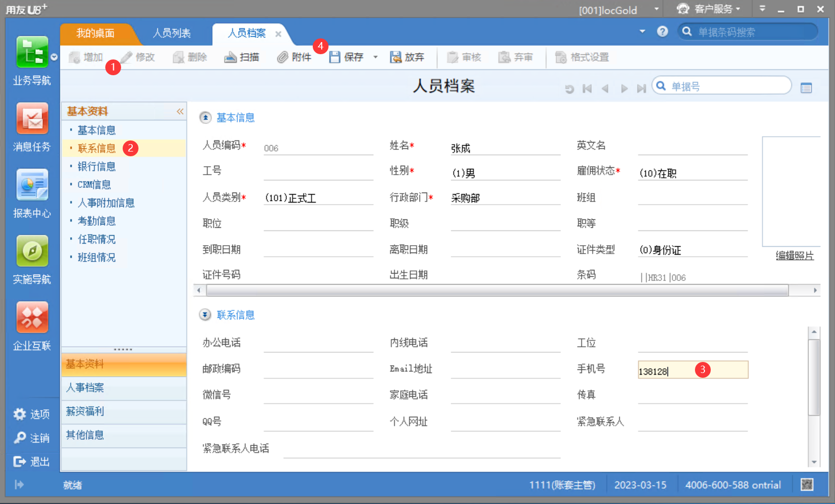Click the 客户服务 headset icon
This screenshot has height=504, width=835.
pos(683,8)
